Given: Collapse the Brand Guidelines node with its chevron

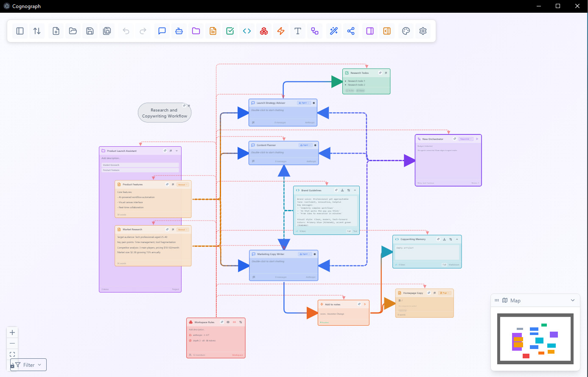Looking at the screenshot, I should tap(355, 190).
